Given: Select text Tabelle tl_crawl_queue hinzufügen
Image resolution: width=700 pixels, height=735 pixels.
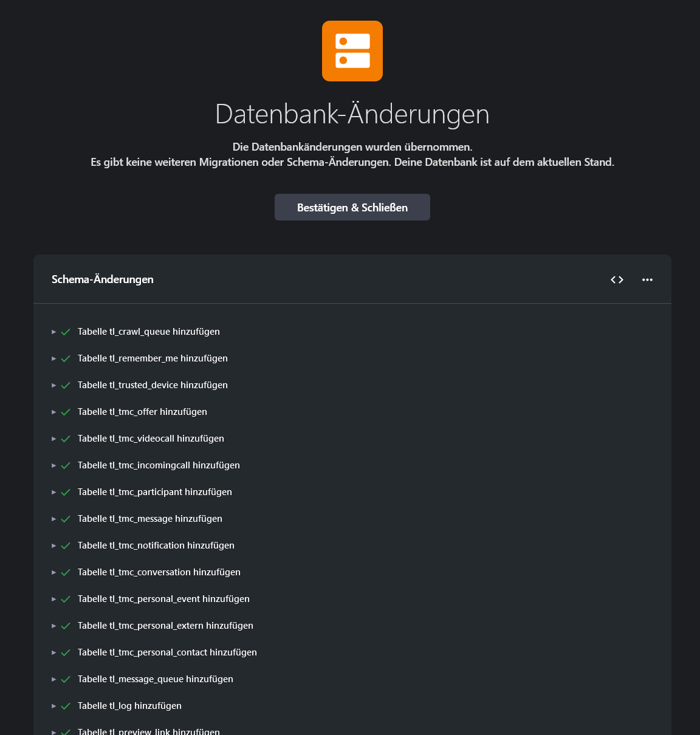Looking at the screenshot, I should point(149,332).
